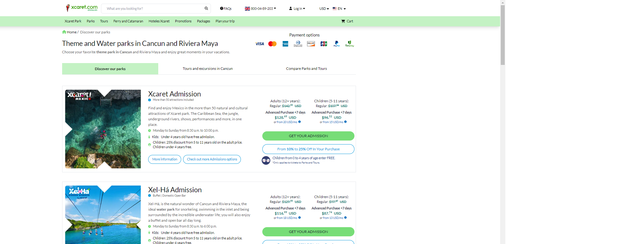The image size is (644, 244).
Task: Click 'From 10% to 25% Off In Your Purchase'
Action: (308, 149)
